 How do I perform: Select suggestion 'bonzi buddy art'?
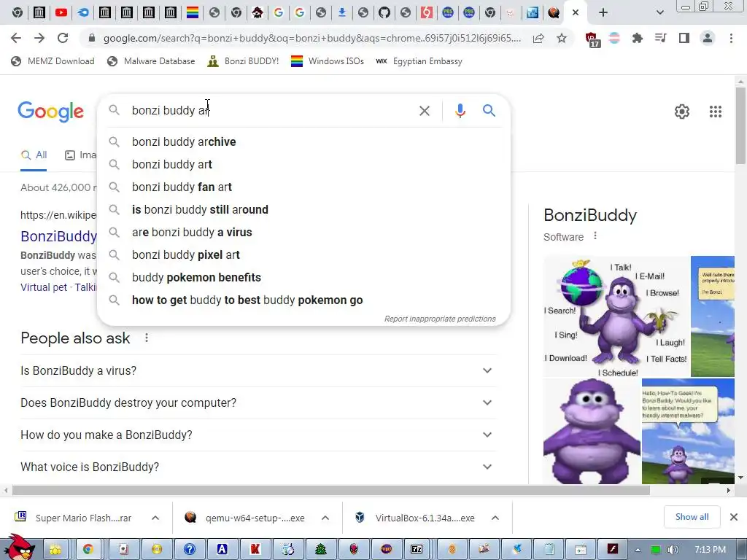click(303, 164)
